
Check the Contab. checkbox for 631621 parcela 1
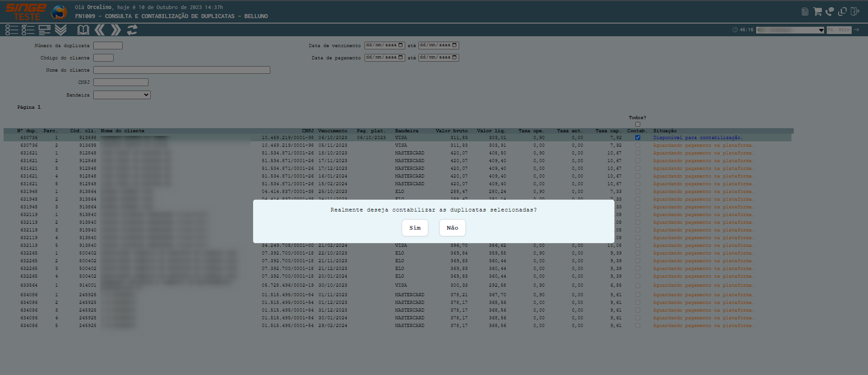coord(638,153)
